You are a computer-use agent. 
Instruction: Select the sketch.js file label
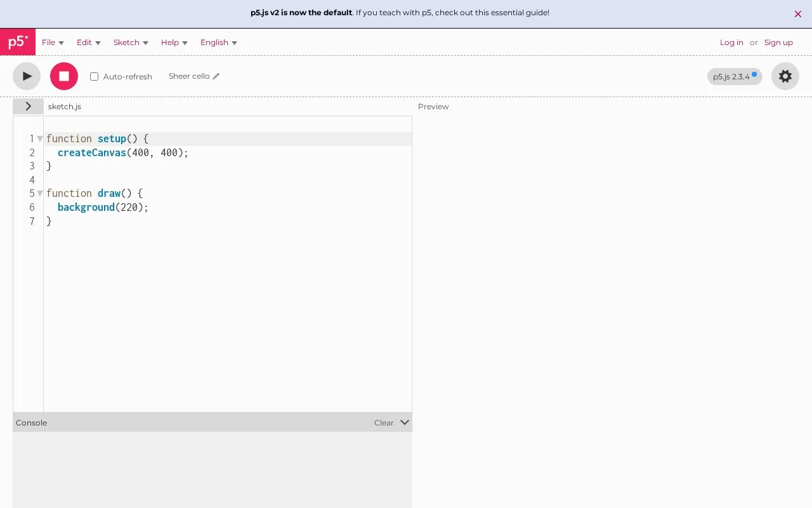point(65,107)
